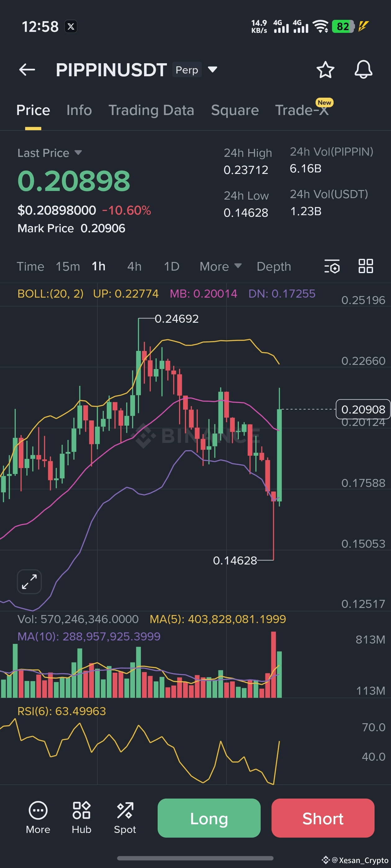The width and height of the screenshot is (391, 868).
Task: Open the More menu icon at bottom
Action: (x=38, y=818)
